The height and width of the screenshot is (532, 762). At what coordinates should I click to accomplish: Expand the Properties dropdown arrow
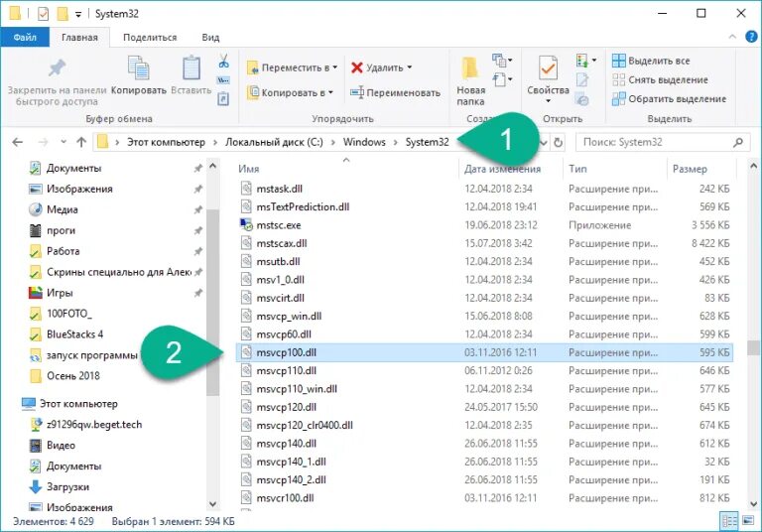click(x=548, y=101)
